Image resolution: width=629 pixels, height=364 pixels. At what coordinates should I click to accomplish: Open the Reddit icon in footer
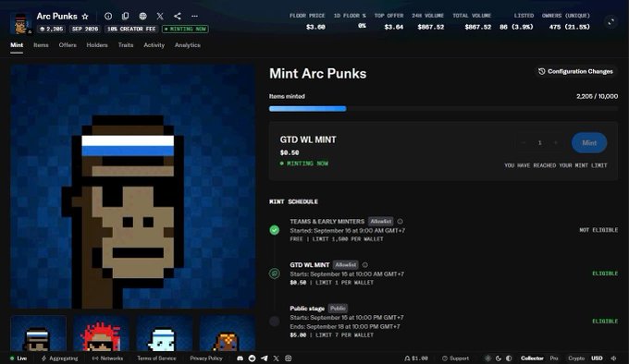[x=252, y=358]
